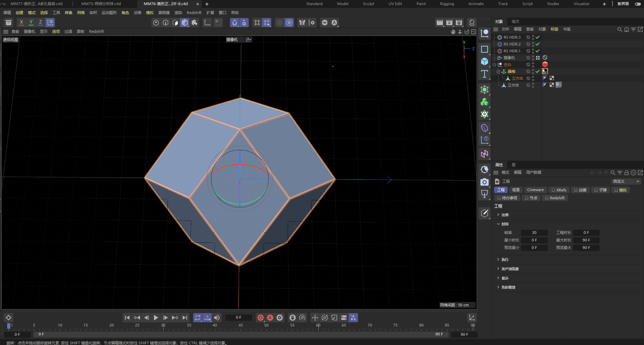Switch to the Sculpt layout tab
The image size is (644, 345).
pyautogui.click(x=368, y=4)
